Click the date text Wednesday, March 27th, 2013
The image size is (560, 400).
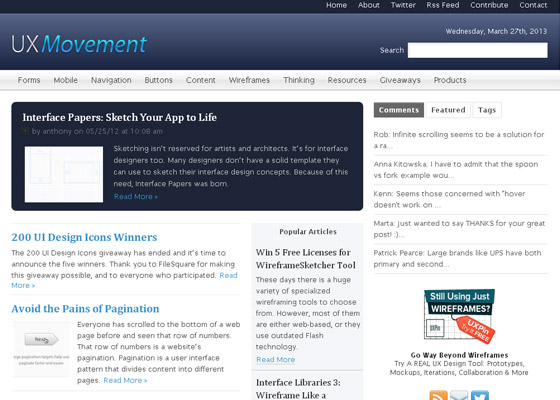tap(496, 31)
